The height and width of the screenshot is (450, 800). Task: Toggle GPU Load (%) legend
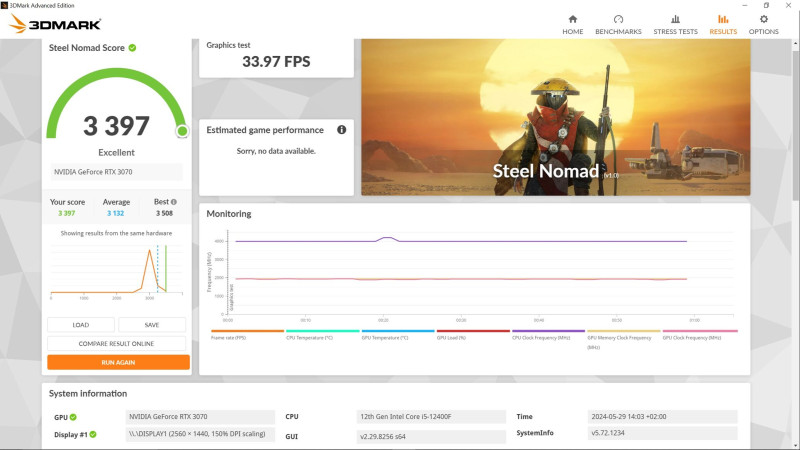pyautogui.click(x=473, y=335)
